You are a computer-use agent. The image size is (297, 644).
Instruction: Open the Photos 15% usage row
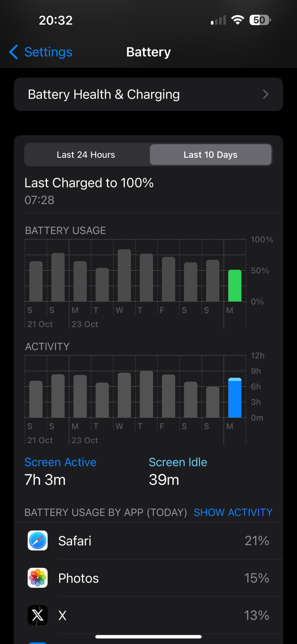(148, 578)
